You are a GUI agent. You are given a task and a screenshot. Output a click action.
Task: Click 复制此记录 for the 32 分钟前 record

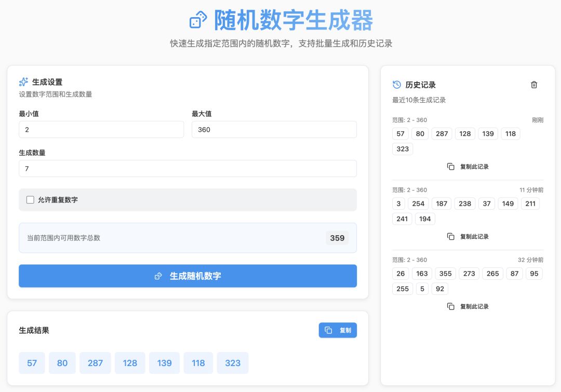click(468, 306)
